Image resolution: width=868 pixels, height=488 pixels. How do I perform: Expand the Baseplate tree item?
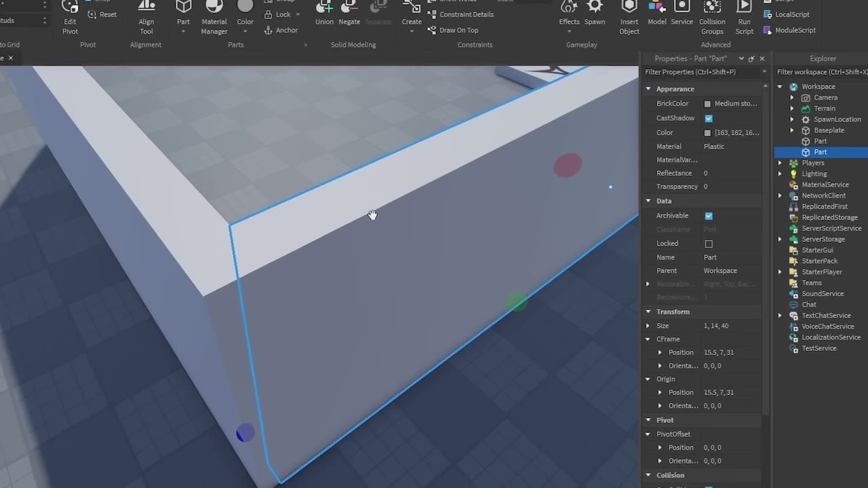[792, 130]
